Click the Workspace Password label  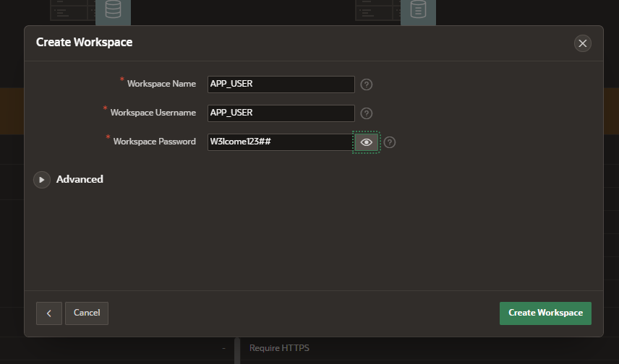pos(154,142)
